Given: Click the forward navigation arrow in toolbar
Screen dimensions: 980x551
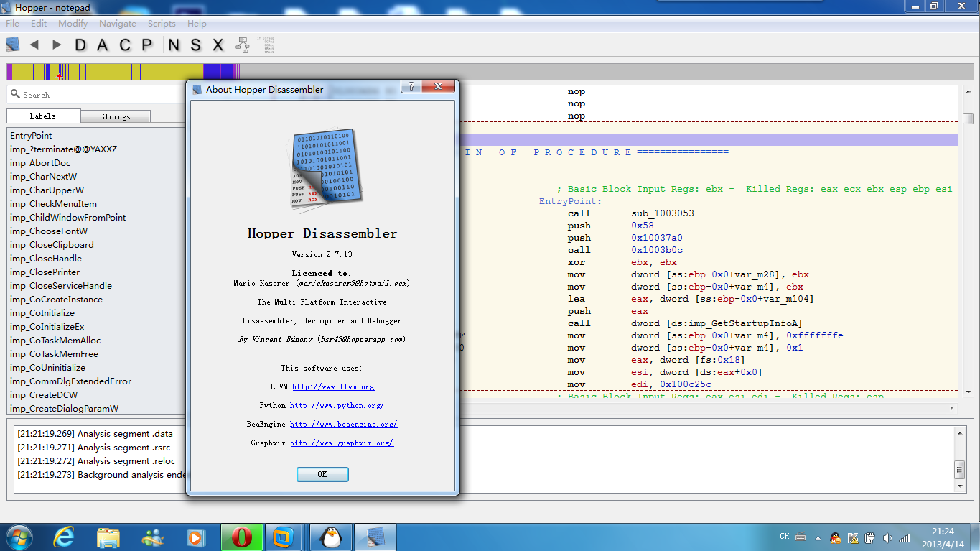Looking at the screenshot, I should coord(56,45).
